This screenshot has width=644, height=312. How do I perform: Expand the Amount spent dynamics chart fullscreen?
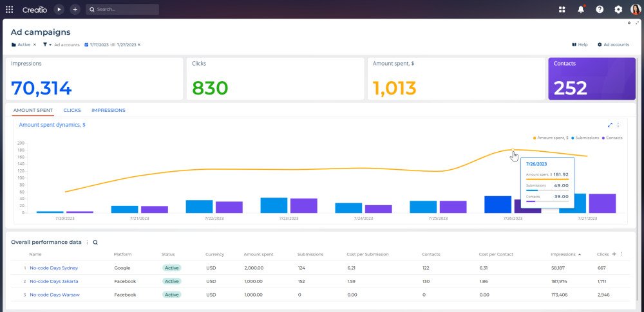pos(610,125)
